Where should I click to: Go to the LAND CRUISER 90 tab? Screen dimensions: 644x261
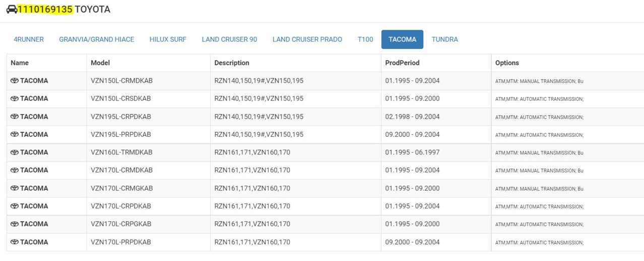(x=229, y=39)
